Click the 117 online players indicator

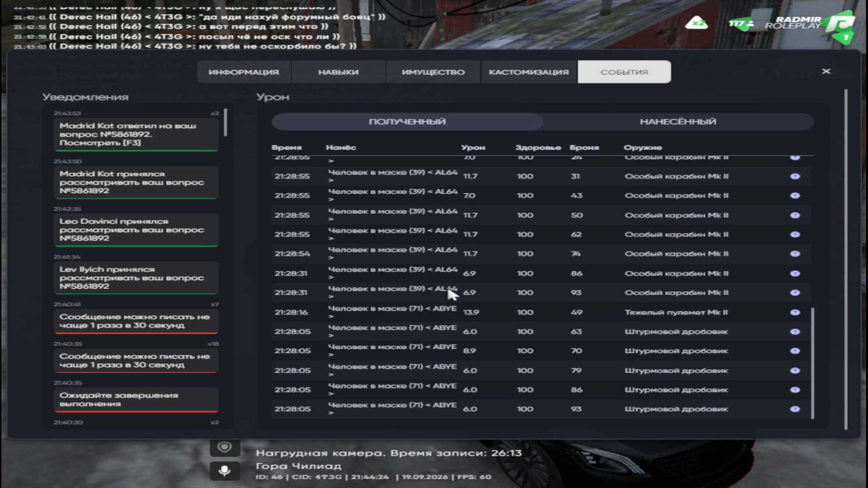[741, 23]
